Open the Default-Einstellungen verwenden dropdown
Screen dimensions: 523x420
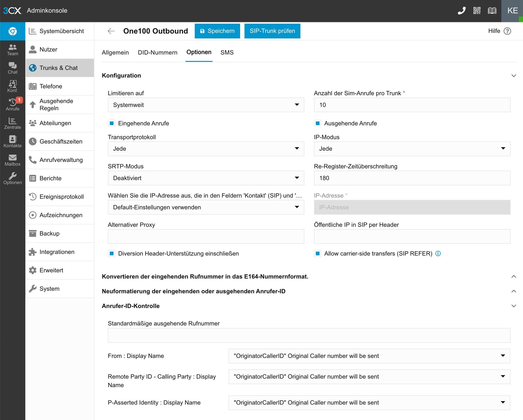[x=206, y=207]
